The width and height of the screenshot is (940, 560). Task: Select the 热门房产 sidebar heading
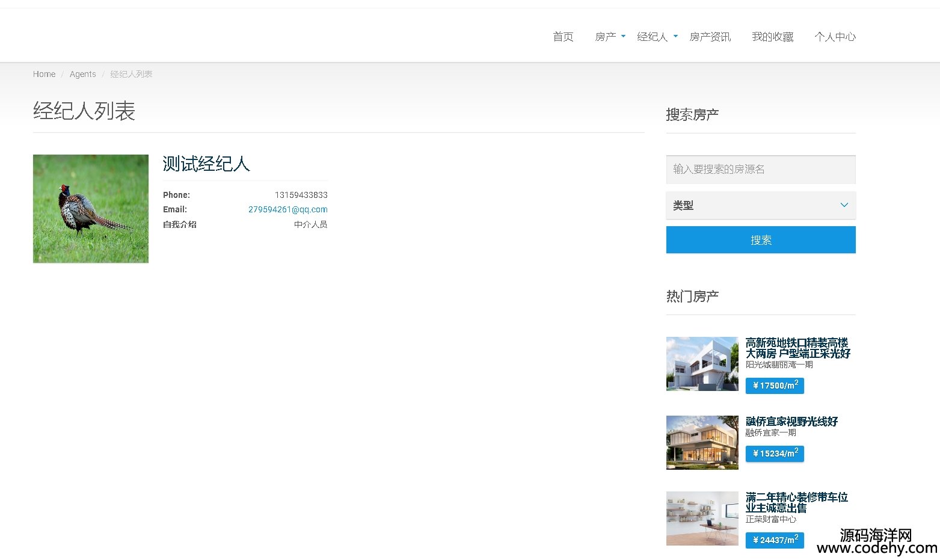coord(692,297)
